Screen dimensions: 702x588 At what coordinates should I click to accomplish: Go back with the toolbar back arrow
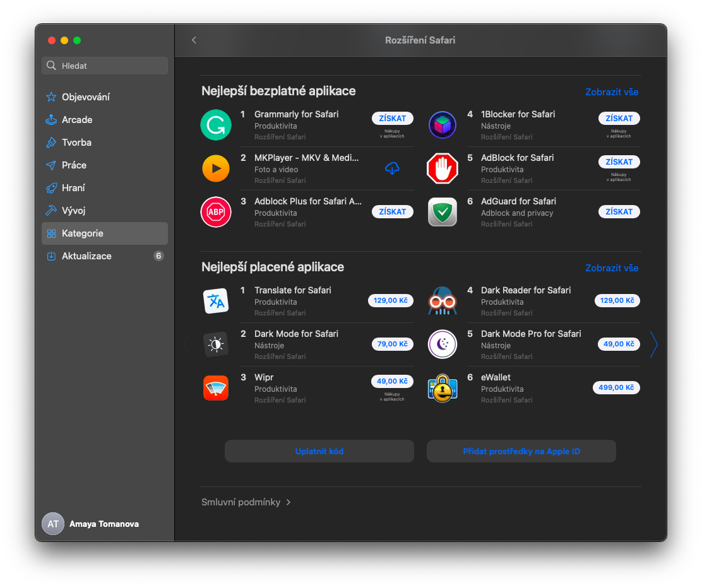(x=194, y=40)
